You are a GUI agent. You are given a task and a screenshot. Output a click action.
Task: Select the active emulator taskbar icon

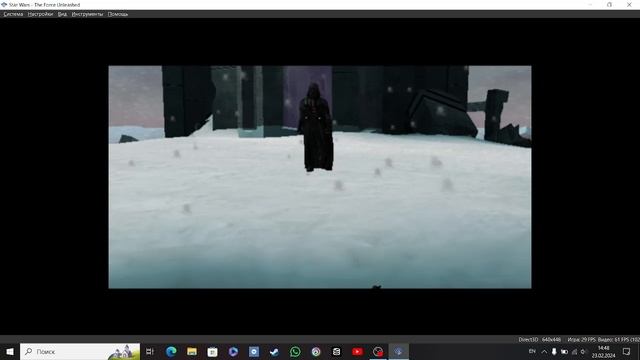pyautogui.click(x=399, y=351)
